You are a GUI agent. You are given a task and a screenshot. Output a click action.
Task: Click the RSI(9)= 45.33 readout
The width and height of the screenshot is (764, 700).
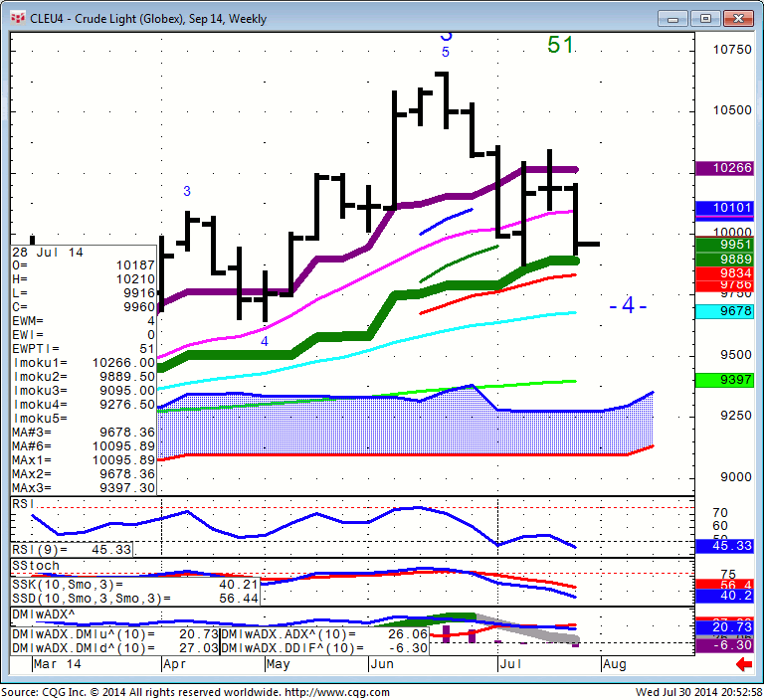[72, 550]
